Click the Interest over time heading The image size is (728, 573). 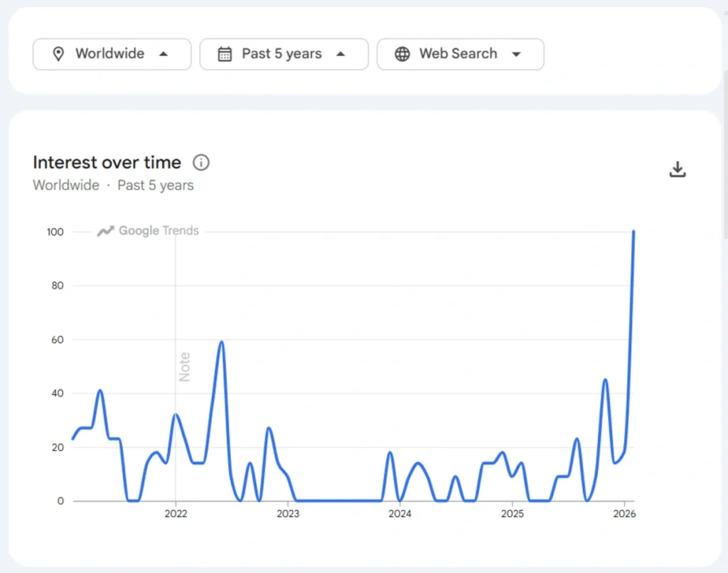107,163
